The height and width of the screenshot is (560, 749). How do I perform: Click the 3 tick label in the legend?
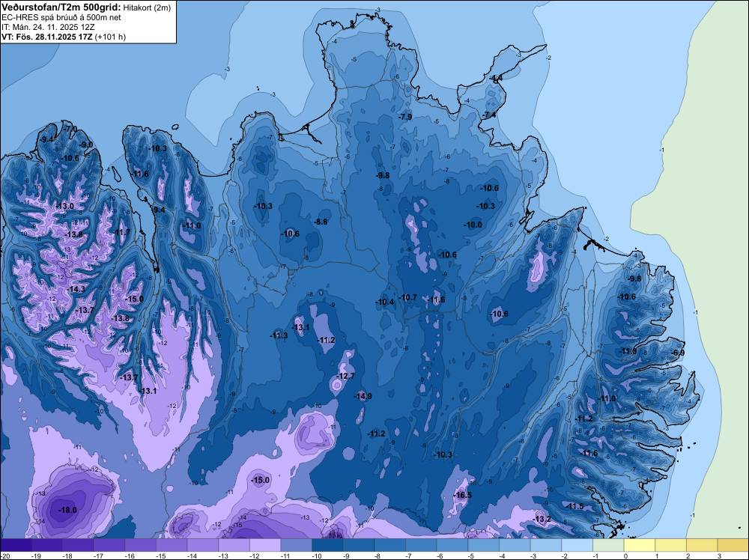click(x=718, y=556)
